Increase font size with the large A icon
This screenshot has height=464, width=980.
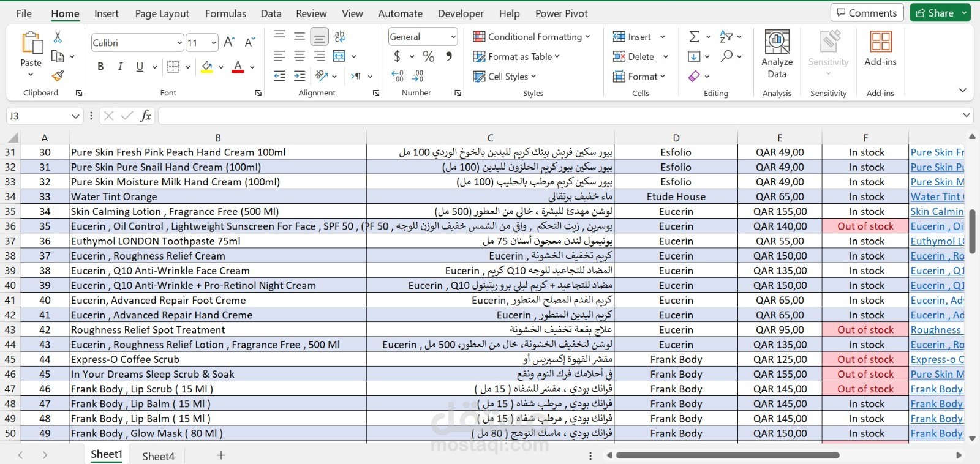(x=229, y=42)
